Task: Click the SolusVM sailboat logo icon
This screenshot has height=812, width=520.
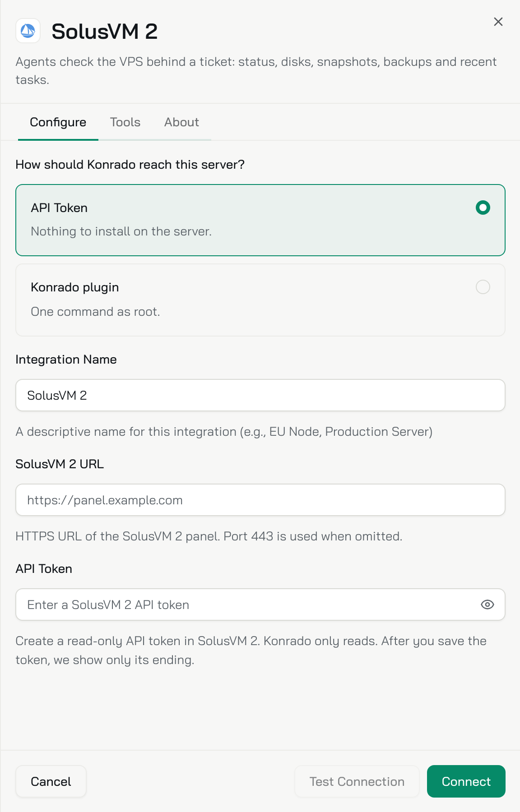Action: tap(28, 31)
